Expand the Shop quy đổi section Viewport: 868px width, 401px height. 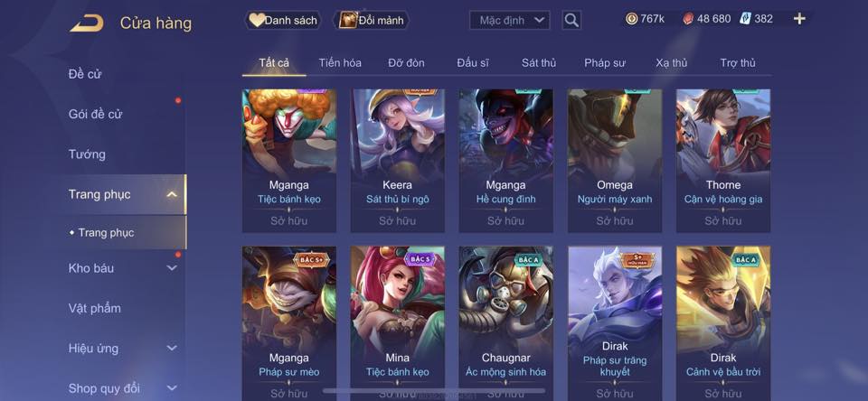point(172,387)
